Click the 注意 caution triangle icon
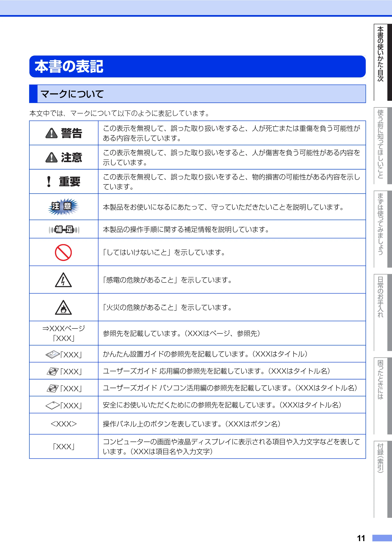This screenshot has width=392, height=556. [x=51, y=157]
